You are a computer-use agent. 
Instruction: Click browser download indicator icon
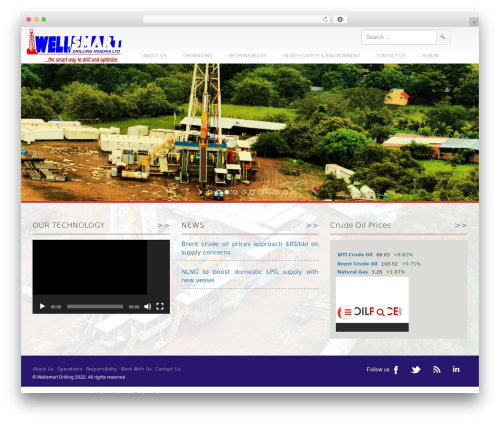[340, 19]
